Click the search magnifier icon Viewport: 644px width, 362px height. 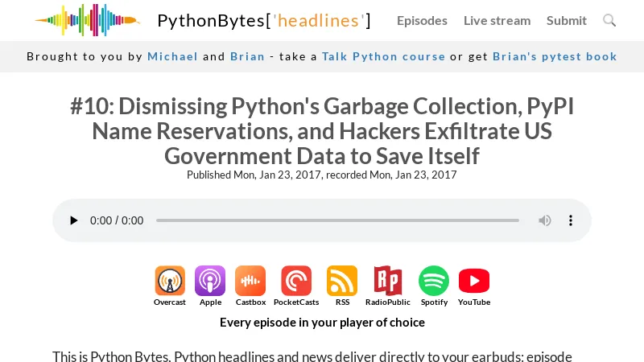click(x=609, y=20)
